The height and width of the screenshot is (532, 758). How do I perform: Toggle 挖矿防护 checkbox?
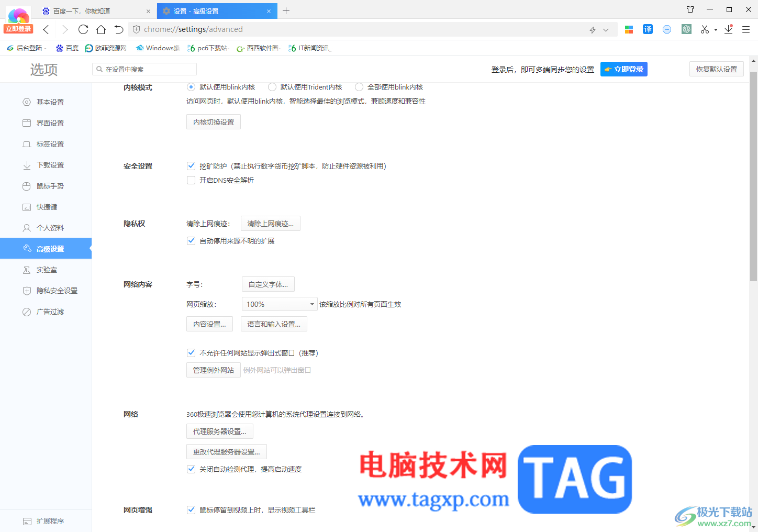point(191,166)
